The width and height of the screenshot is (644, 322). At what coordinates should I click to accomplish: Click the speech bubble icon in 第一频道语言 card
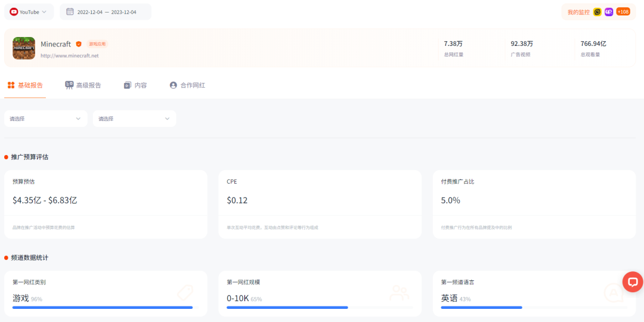tap(614, 293)
